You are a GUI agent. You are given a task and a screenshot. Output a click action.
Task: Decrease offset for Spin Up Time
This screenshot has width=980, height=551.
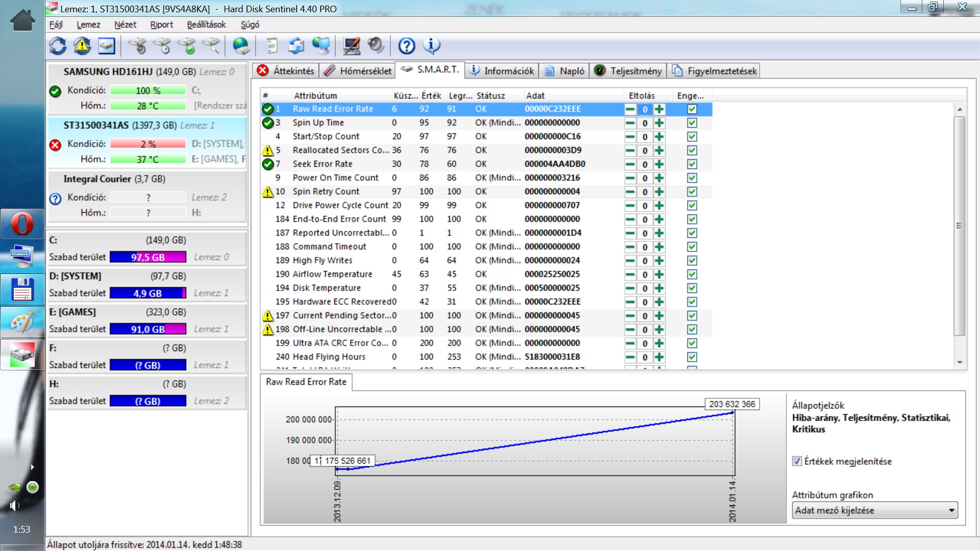pyautogui.click(x=630, y=123)
